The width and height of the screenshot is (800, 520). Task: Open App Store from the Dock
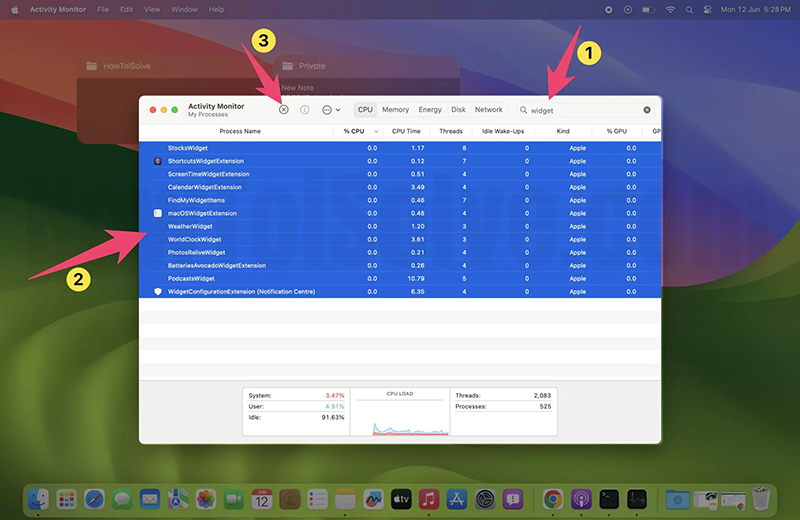(x=457, y=499)
